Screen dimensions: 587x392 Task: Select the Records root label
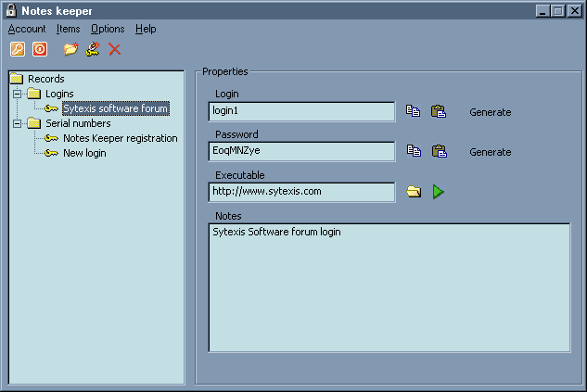coord(46,79)
